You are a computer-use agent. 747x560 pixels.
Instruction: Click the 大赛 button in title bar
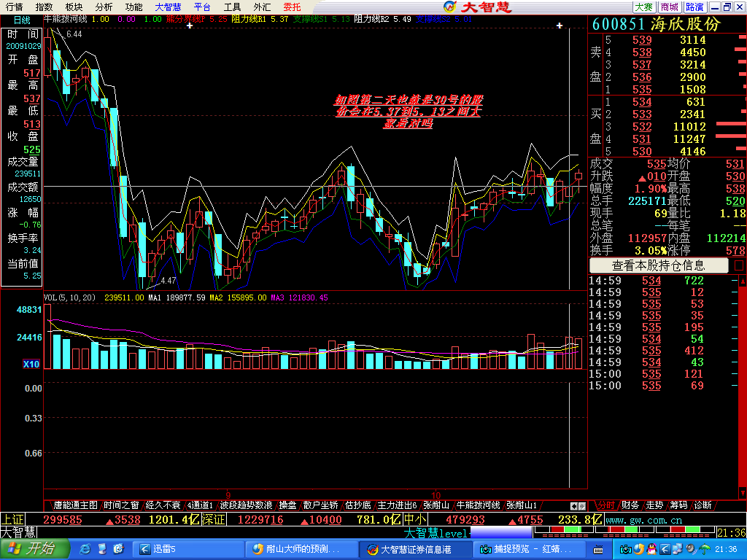tap(643, 7)
